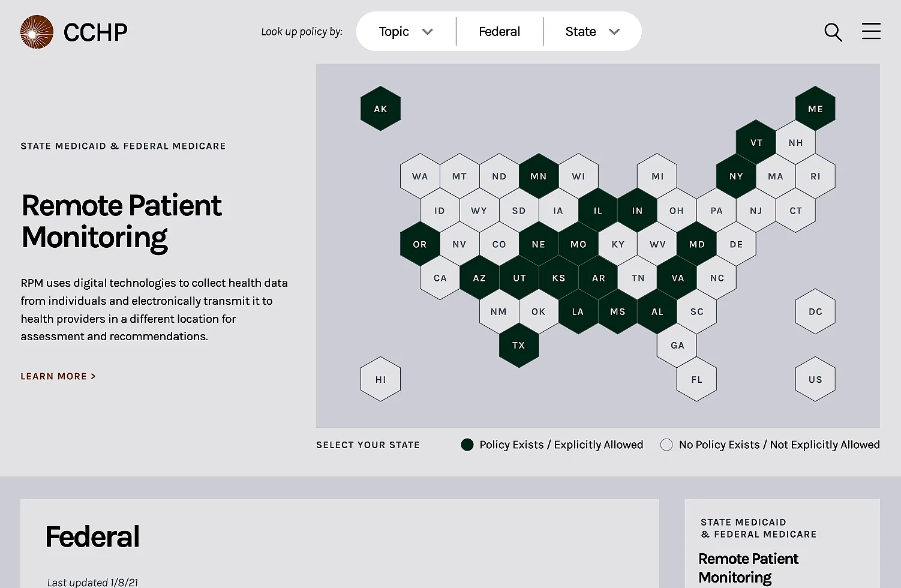
Task: Open the hamburger menu icon
Action: point(871,31)
